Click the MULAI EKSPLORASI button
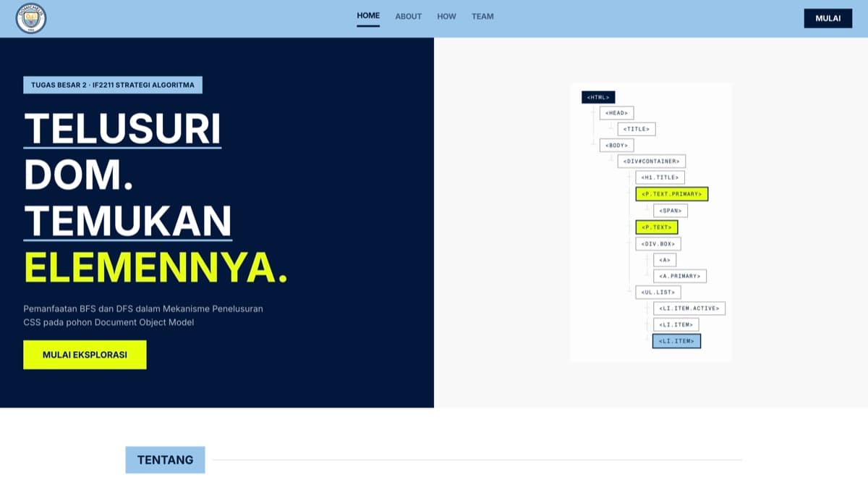868x488 pixels. 85,355
